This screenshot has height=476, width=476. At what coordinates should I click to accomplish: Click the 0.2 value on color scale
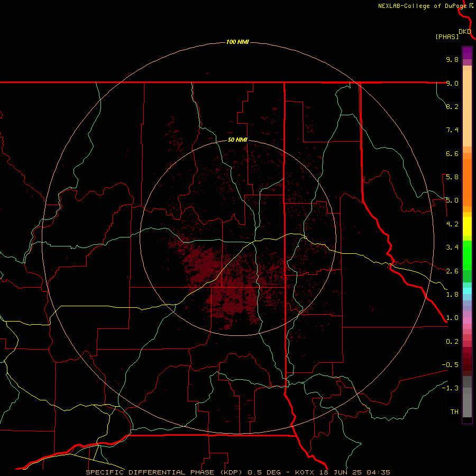(x=452, y=342)
